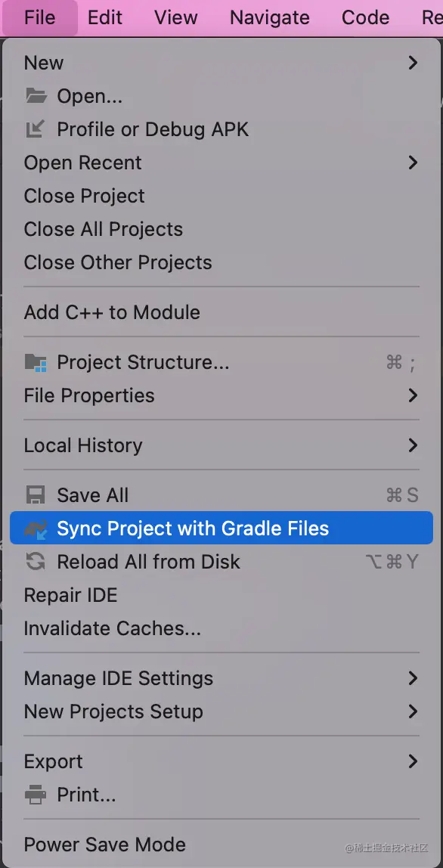Viewport: 443px width, 868px height.
Task: Click the Open folder icon
Action: tap(36, 96)
